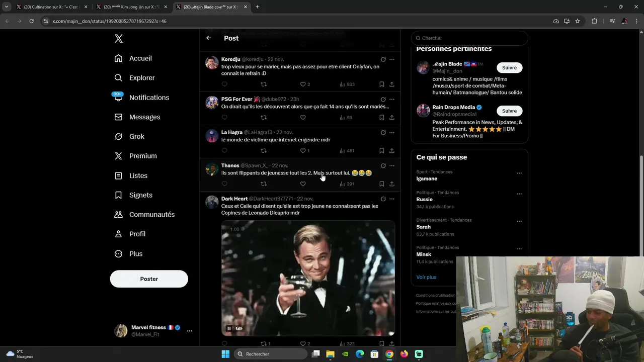Like La Hagra's reply
The width and height of the screenshot is (644, 362).
click(303, 151)
